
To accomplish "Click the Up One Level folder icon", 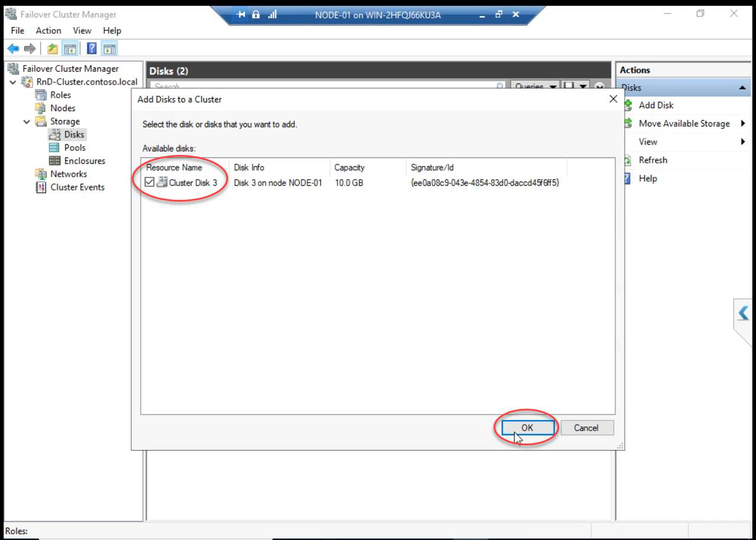I will [x=53, y=48].
